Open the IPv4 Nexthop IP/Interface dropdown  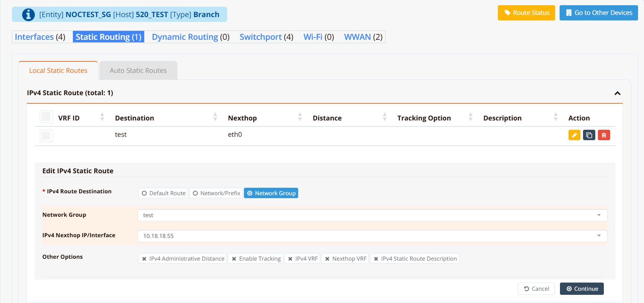(372, 236)
